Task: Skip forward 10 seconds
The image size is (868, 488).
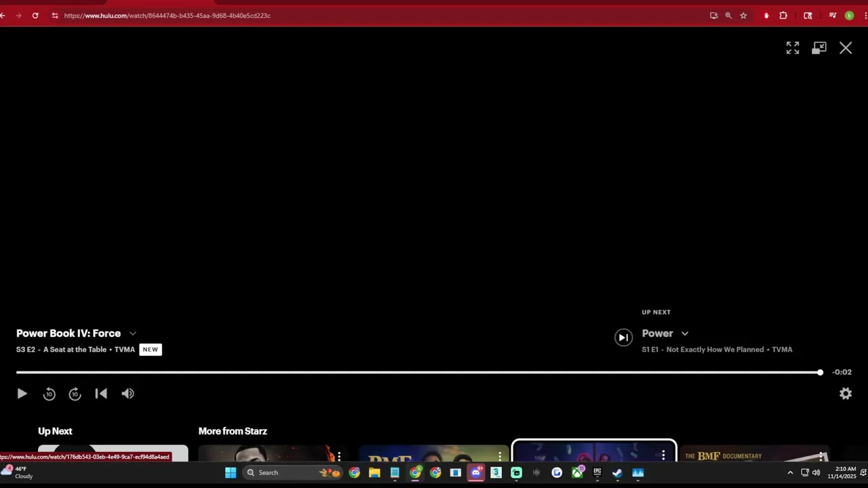Action: click(x=75, y=394)
